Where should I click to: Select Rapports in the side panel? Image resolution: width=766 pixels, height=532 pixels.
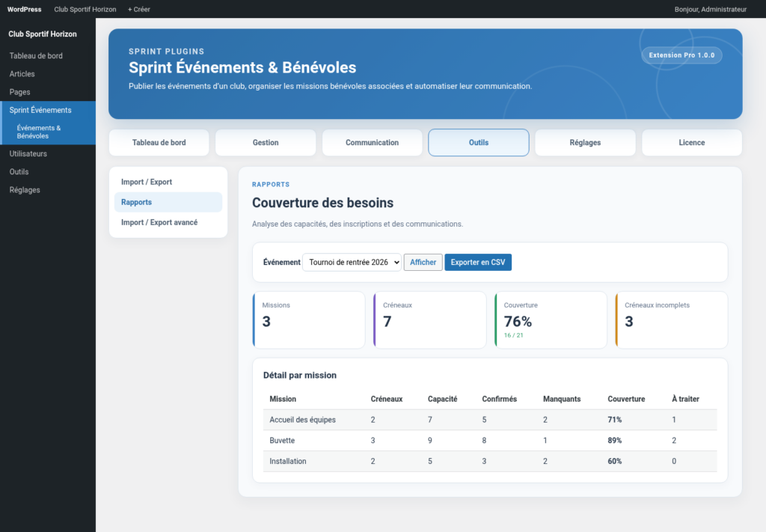click(x=168, y=202)
